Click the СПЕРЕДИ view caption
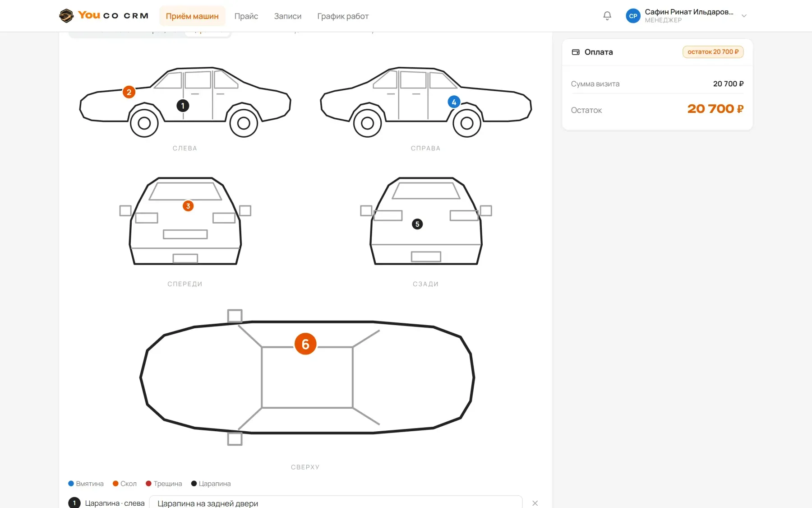 (185, 284)
